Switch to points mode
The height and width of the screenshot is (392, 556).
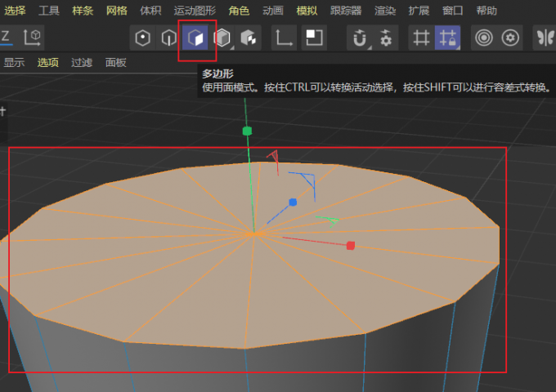142,38
